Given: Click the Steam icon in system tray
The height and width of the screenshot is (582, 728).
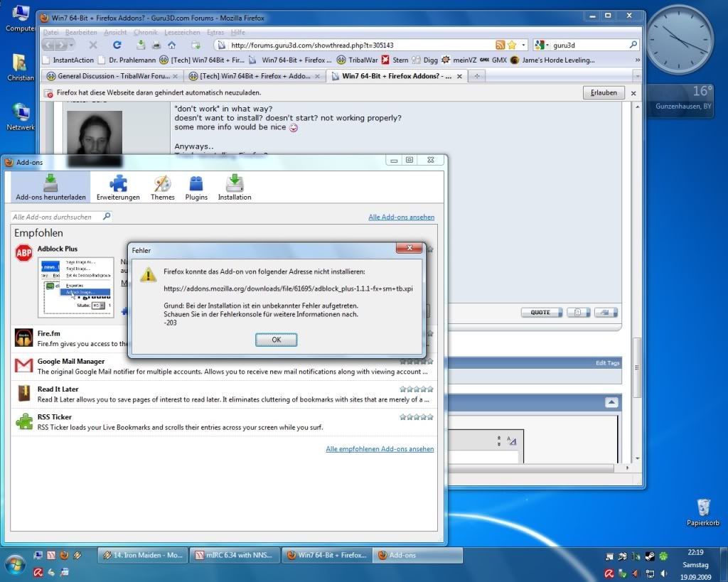Looking at the screenshot, I should 650,556.
